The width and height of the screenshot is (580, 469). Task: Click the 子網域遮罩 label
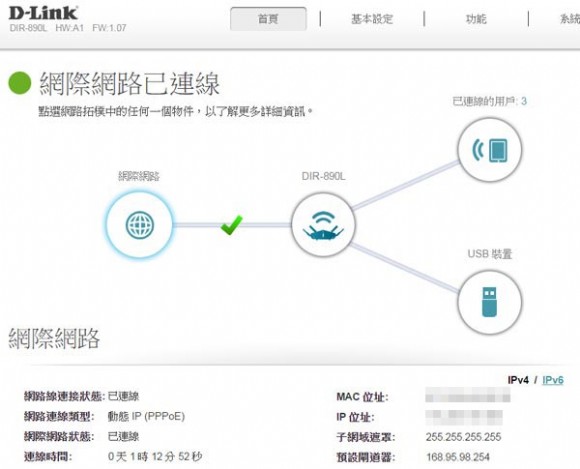pos(366,437)
